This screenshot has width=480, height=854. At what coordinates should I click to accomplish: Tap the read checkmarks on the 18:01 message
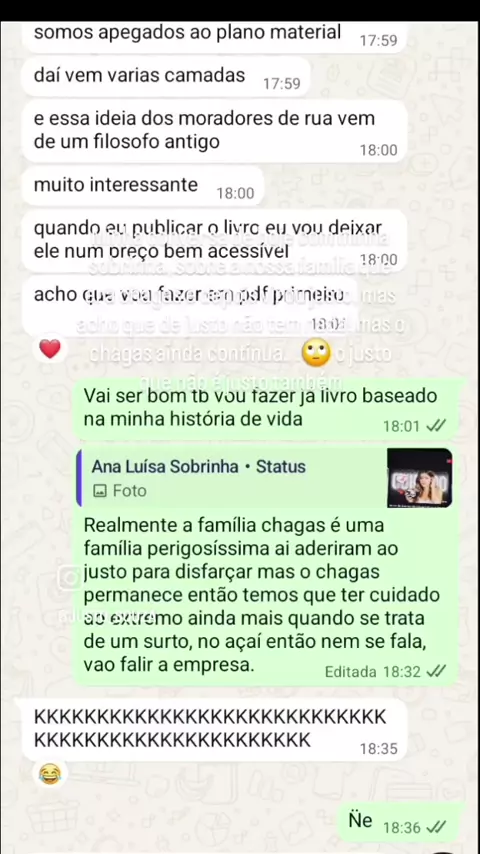[435, 426]
